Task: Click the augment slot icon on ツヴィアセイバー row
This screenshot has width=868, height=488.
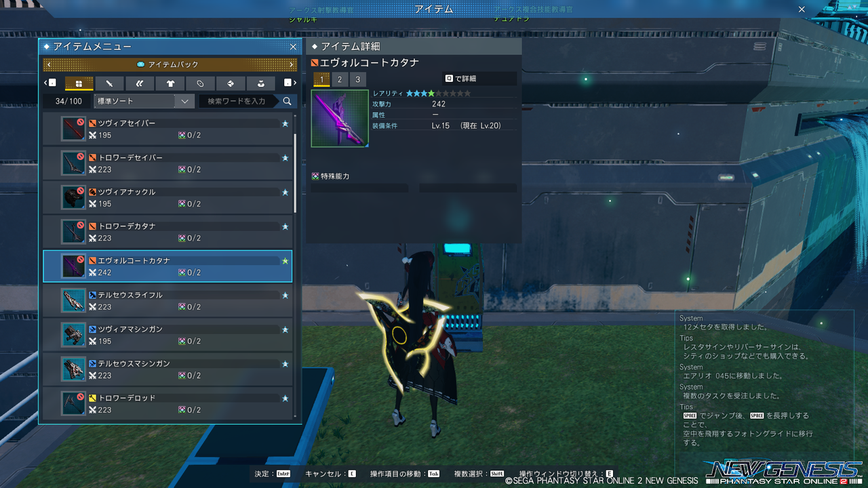Action: point(182,136)
